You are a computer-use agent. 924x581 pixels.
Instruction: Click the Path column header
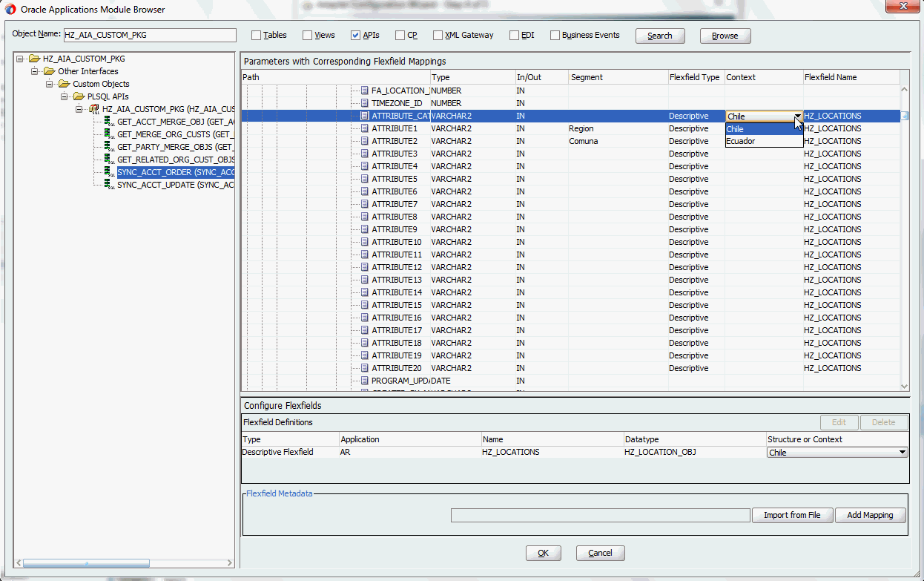tap(335, 77)
